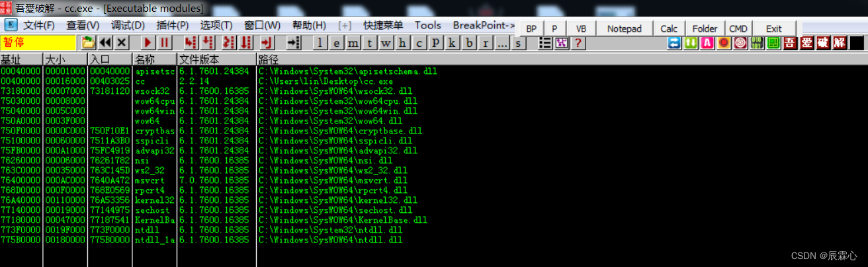Open CPU window with 'c' button
Viewport: 868px width, 267px height.
419,43
